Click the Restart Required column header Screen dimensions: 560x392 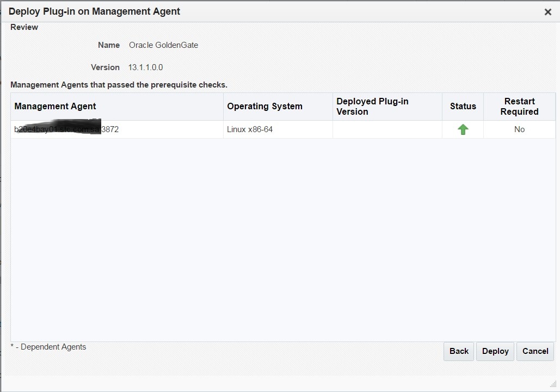519,107
